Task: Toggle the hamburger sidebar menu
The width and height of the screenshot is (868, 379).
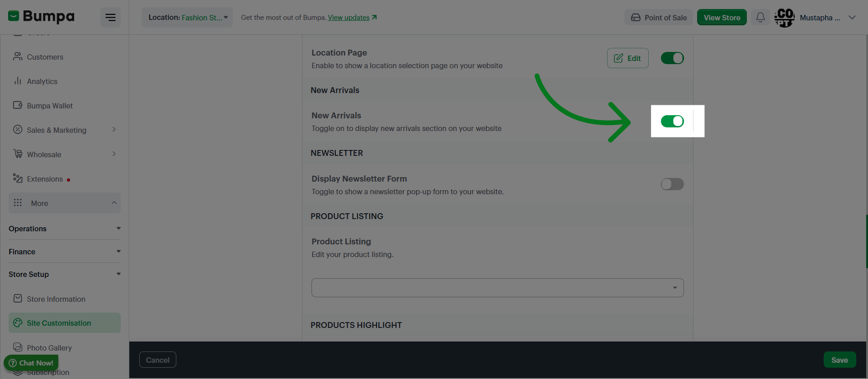Action: click(x=110, y=17)
